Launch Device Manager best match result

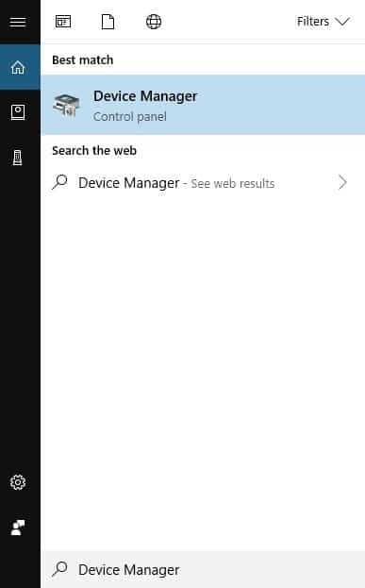203,105
